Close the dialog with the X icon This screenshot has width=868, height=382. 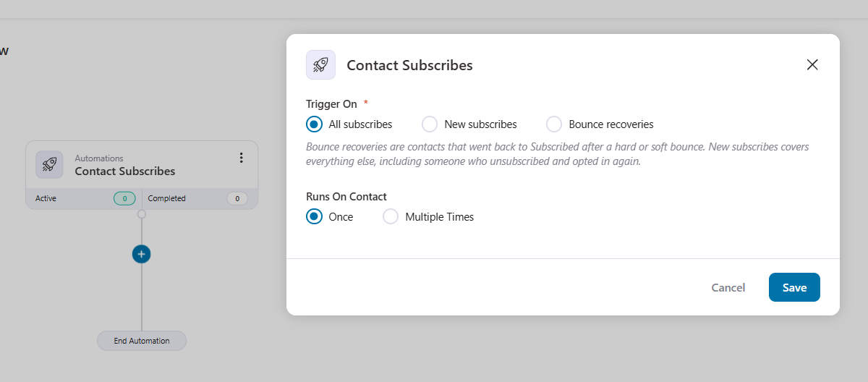click(812, 64)
